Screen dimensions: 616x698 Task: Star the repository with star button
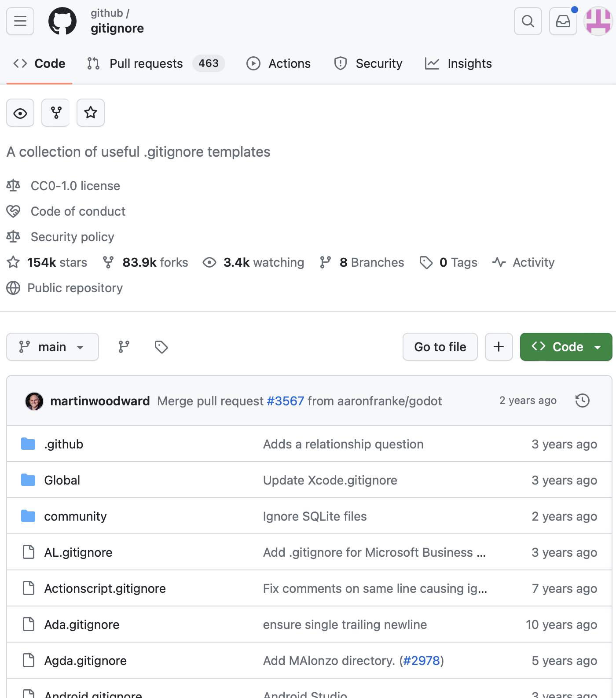pos(91,113)
